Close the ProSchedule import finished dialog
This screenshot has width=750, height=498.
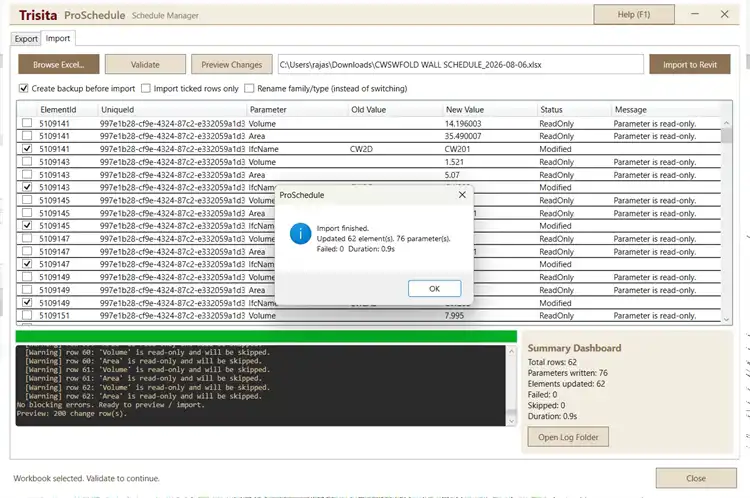[462, 195]
